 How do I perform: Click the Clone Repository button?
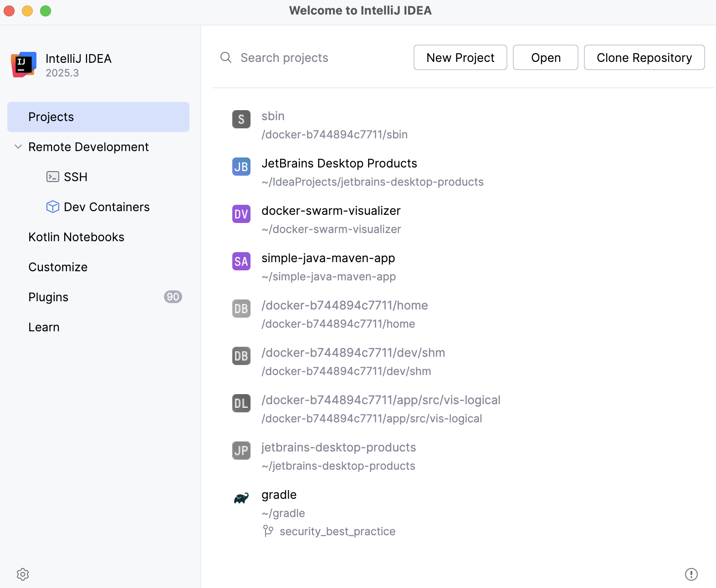pos(644,57)
